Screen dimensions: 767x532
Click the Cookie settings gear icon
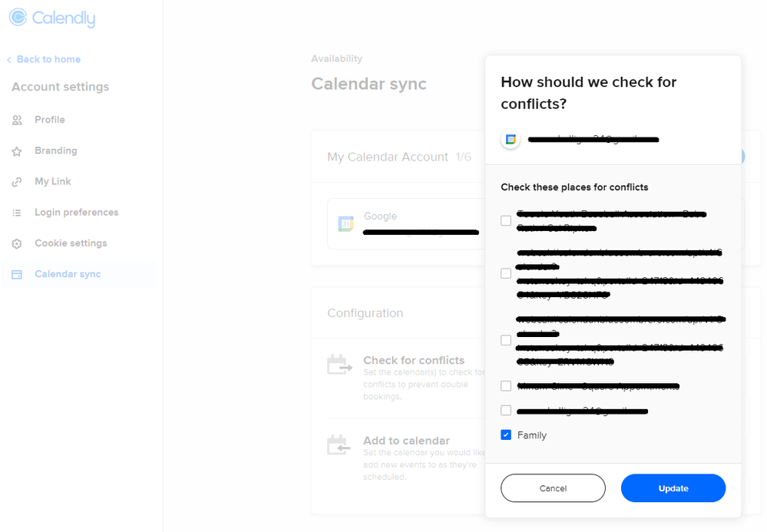point(17,243)
